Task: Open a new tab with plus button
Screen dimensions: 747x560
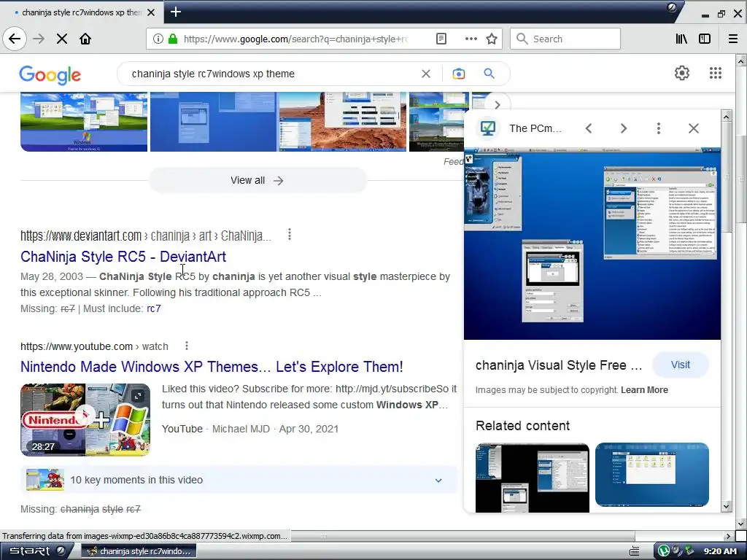Action: (175, 12)
